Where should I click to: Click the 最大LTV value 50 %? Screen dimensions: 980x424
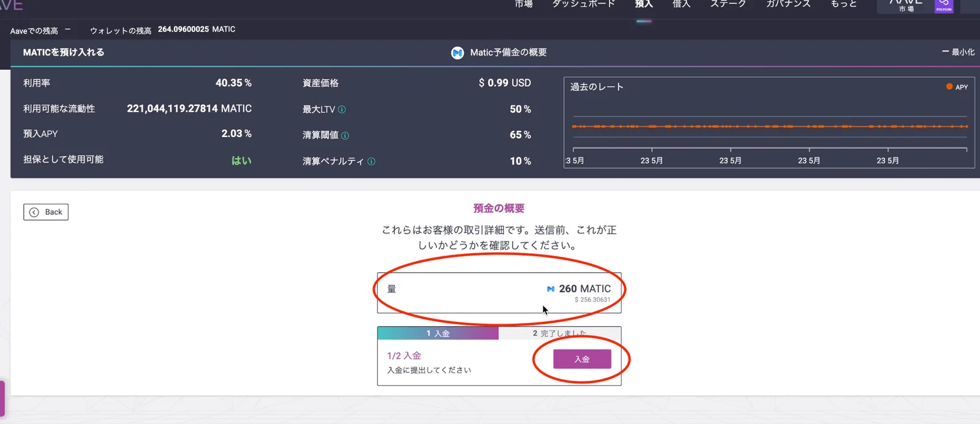521,109
